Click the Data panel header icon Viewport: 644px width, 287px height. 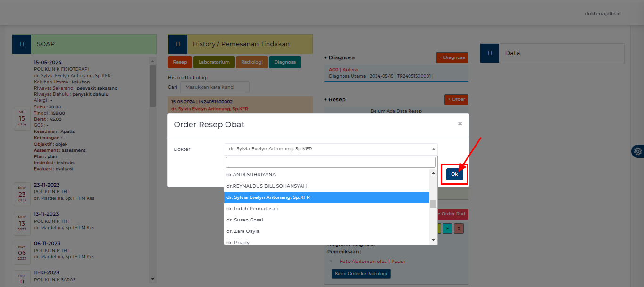[x=489, y=53]
